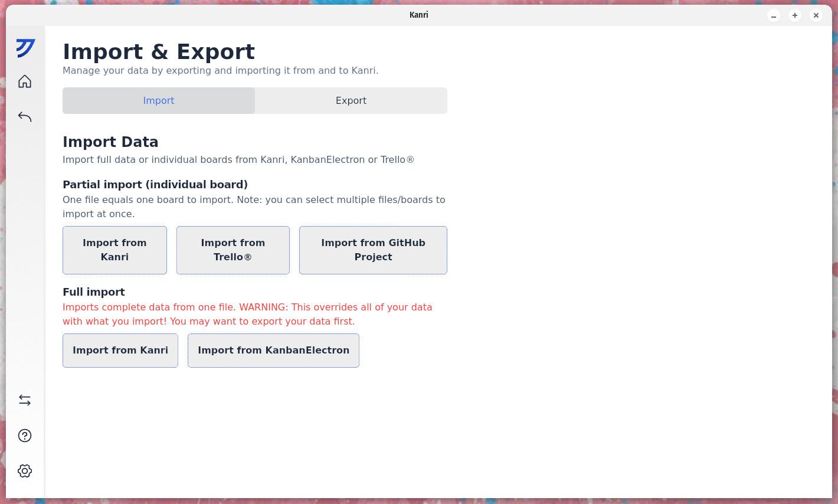Switch to the Import tab
The height and width of the screenshot is (504, 838).
coord(159,100)
